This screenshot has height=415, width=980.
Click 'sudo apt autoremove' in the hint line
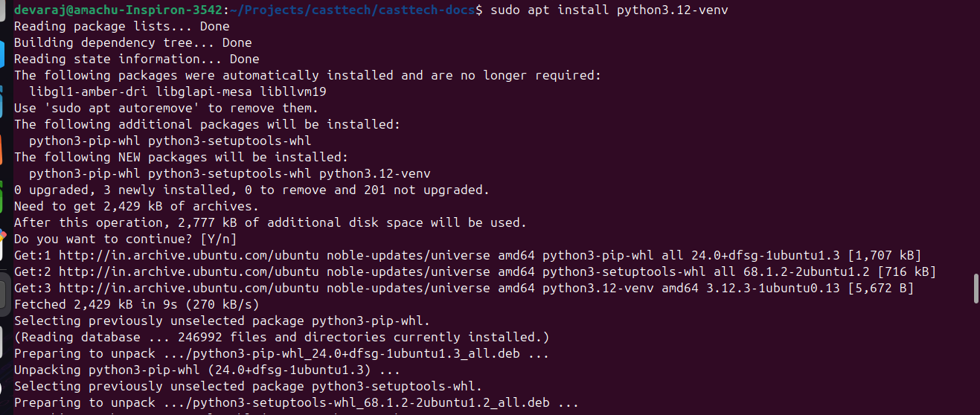(121, 108)
